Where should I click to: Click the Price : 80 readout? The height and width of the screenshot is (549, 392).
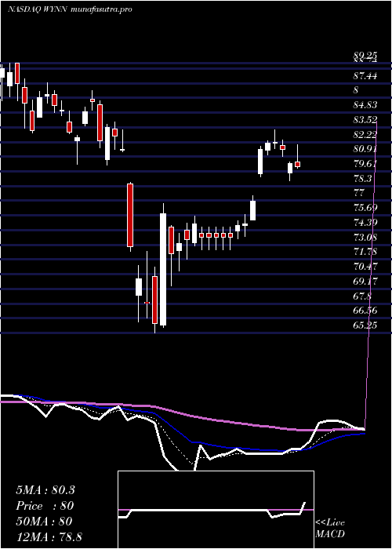(x=45, y=507)
